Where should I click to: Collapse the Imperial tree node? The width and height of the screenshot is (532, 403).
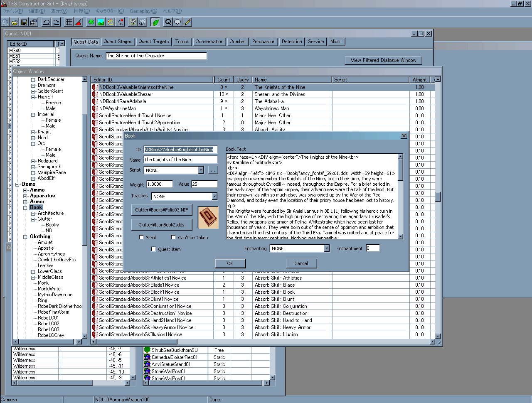point(33,114)
